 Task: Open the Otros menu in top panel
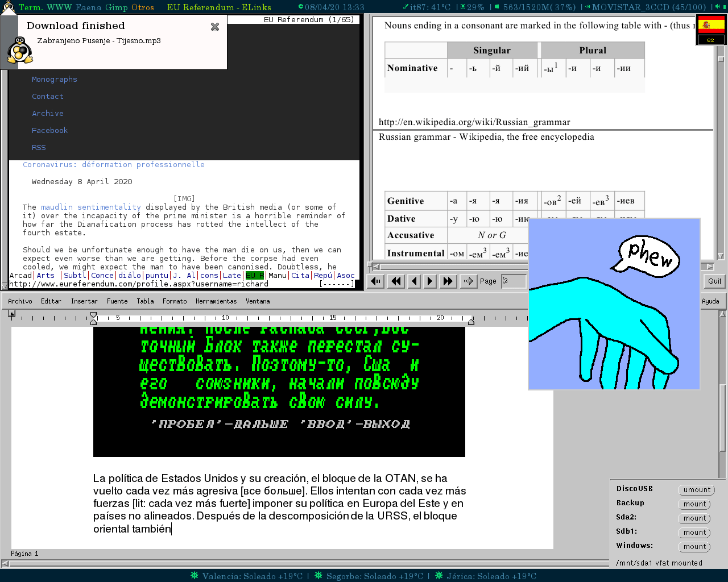(x=142, y=7)
